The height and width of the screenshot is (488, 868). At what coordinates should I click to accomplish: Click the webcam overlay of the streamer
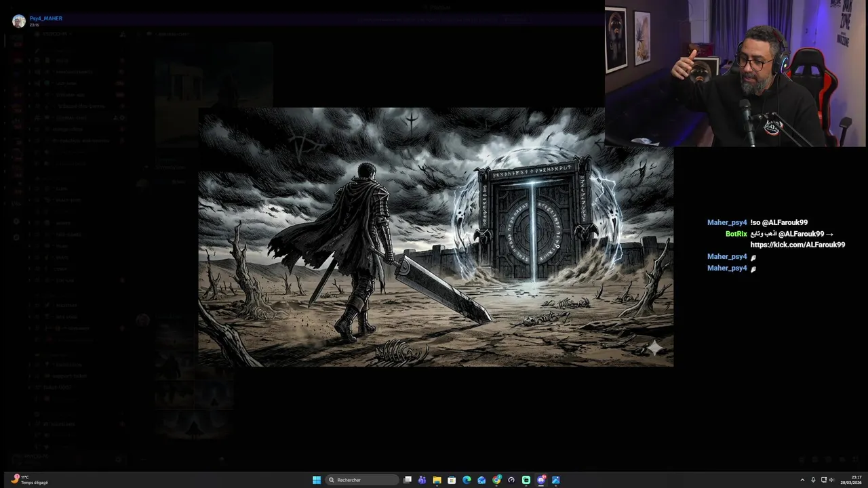[x=736, y=73]
